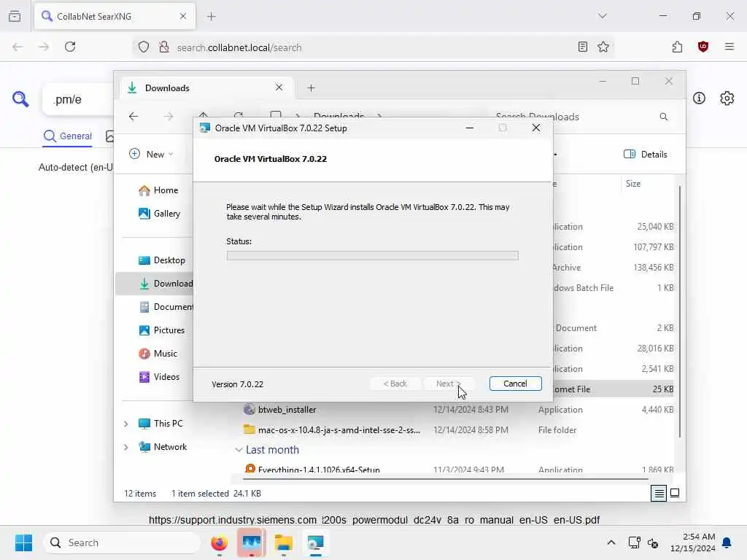Open VirtualBox setup taskbar icon
Screen dimensions: 747x560
tap(315, 542)
